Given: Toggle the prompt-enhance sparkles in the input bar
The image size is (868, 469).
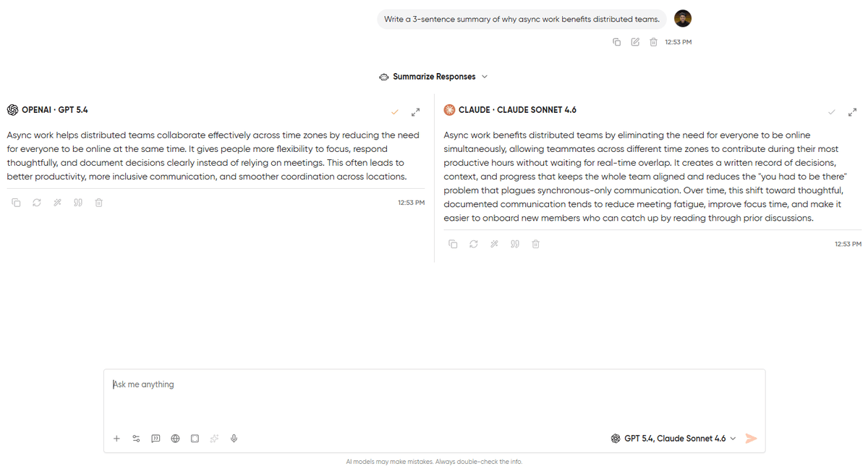Looking at the screenshot, I should point(214,438).
